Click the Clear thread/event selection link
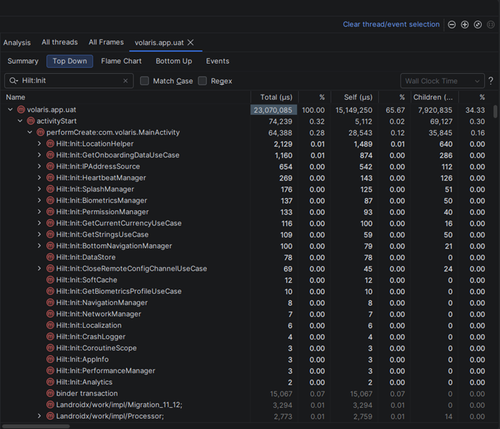The height and width of the screenshot is (429, 500). (391, 24)
